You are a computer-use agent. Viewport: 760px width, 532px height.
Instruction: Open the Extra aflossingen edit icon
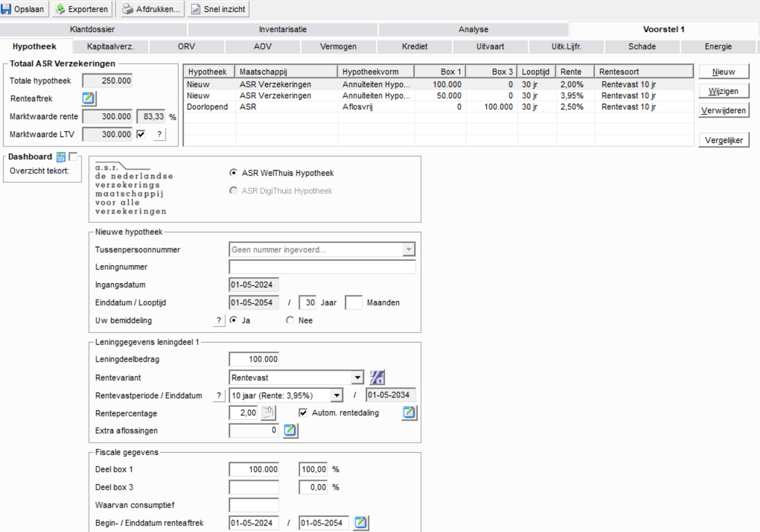pos(290,430)
